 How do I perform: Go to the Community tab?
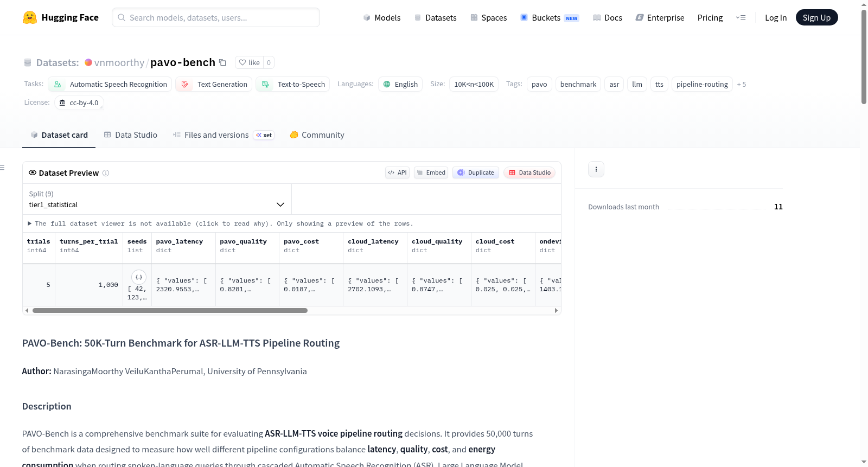pyautogui.click(x=317, y=135)
